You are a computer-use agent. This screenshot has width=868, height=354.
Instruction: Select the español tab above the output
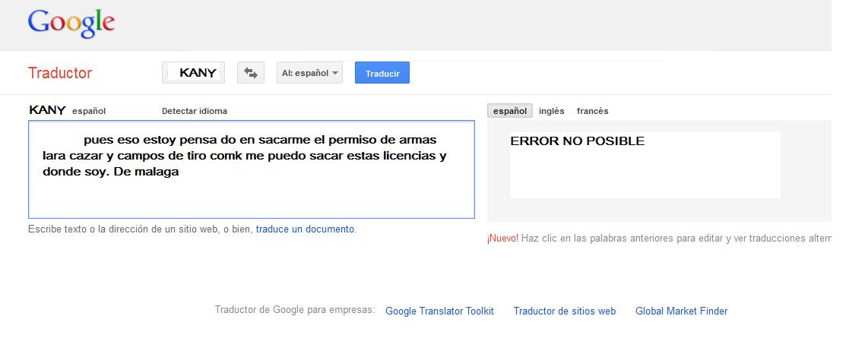pyautogui.click(x=509, y=111)
